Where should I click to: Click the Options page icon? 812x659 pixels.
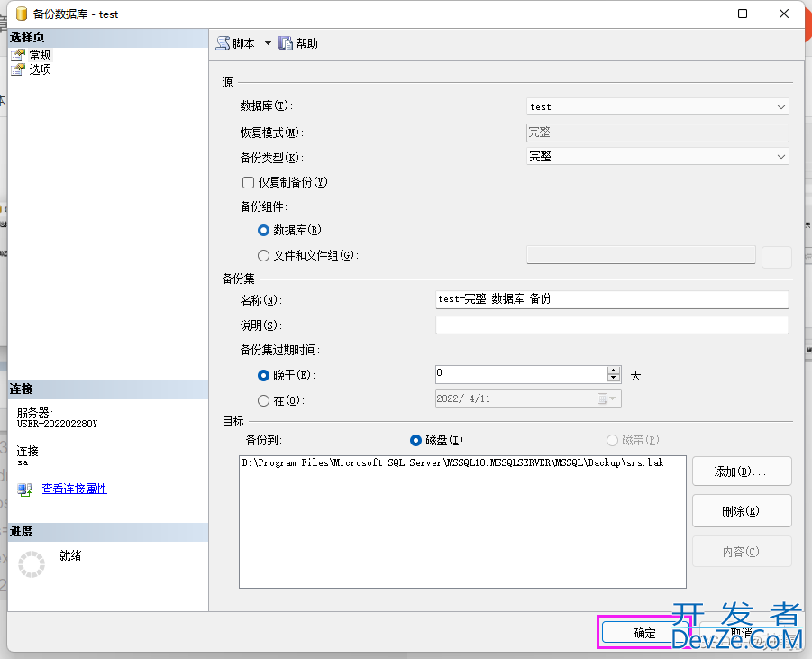point(18,69)
